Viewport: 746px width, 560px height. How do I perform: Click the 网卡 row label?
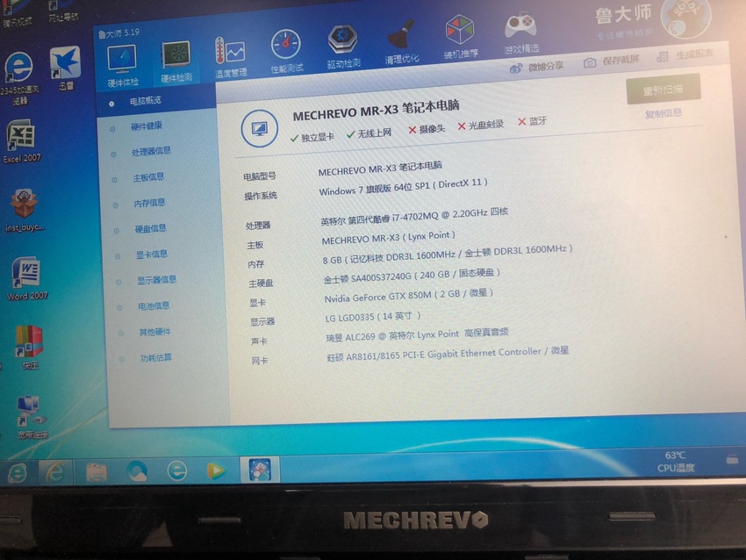click(x=261, y=361)
